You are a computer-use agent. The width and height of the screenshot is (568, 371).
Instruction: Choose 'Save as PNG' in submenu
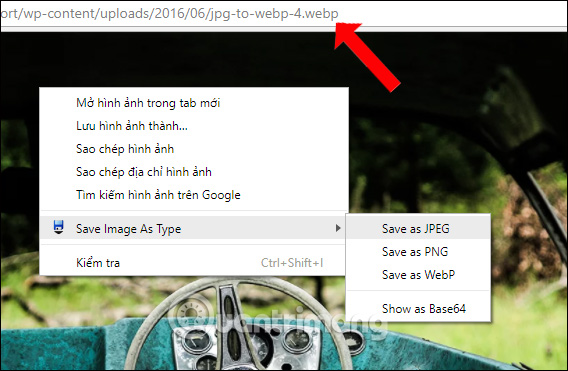[418, 251]
